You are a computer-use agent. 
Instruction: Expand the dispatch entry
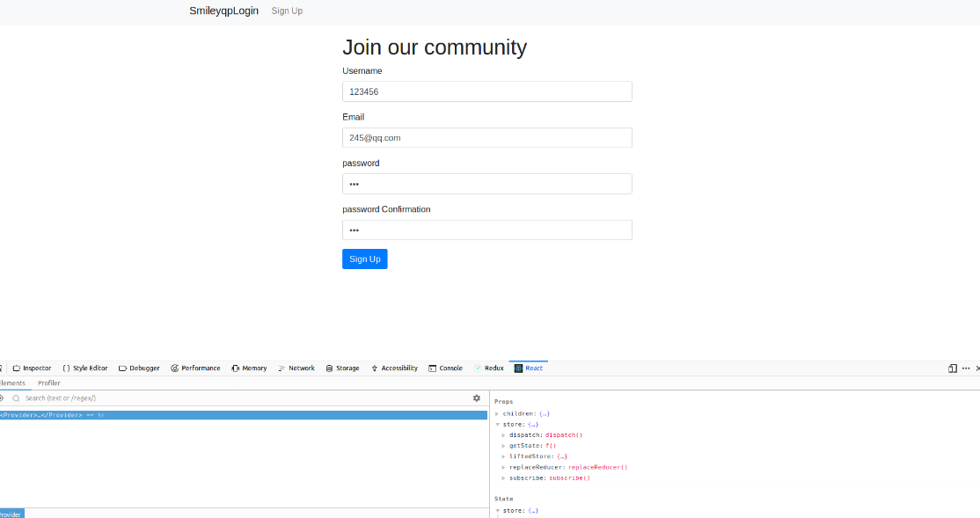504,435
